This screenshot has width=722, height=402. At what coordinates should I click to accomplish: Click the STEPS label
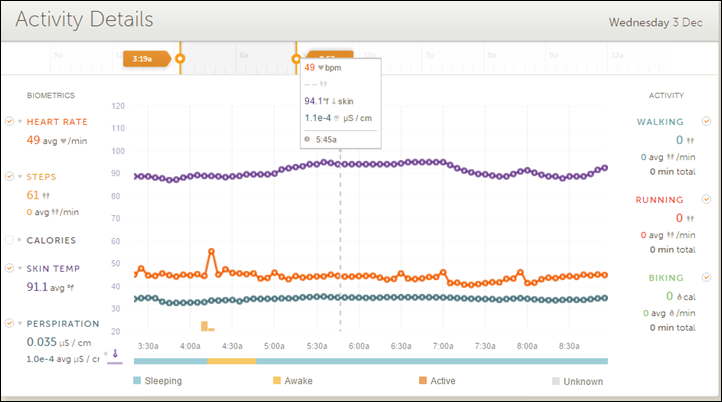[x=41, y=177]
